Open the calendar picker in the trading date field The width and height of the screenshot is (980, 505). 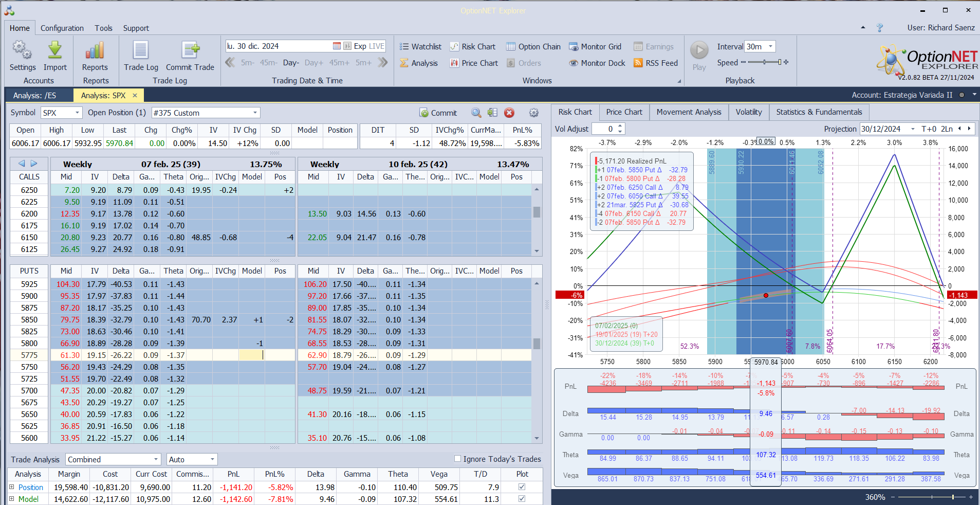tap(337, 46)
